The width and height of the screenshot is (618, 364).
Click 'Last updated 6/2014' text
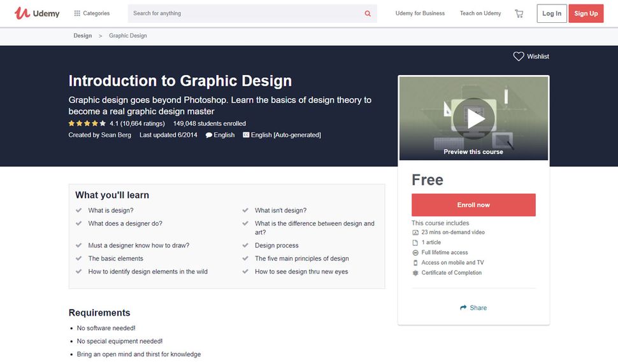pyautogui.click(x=168, y=135)
